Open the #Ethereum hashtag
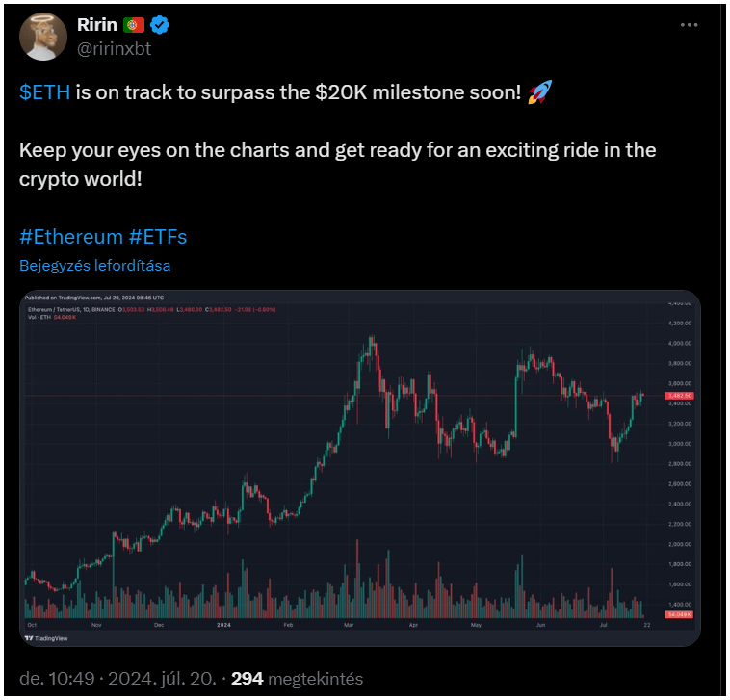This screenshot has height=700, width=730. click(x=70, y=237)
